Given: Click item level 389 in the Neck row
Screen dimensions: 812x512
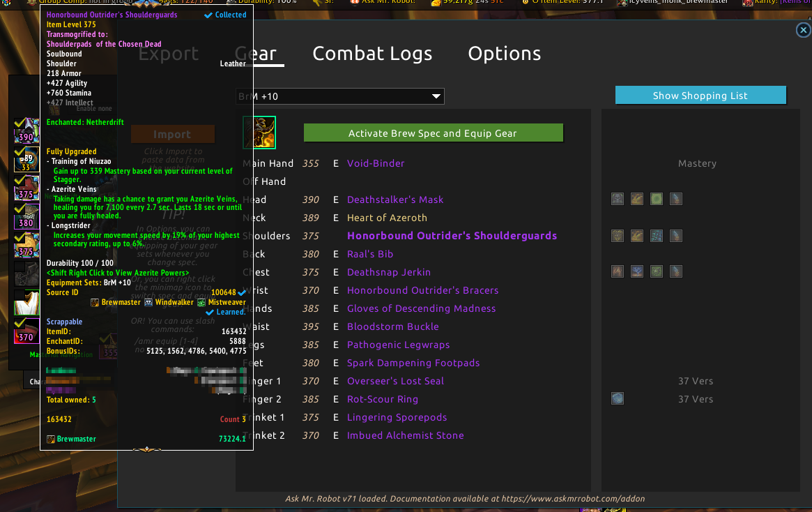Looking at the screenshot, I should click(x=311, y=218).
